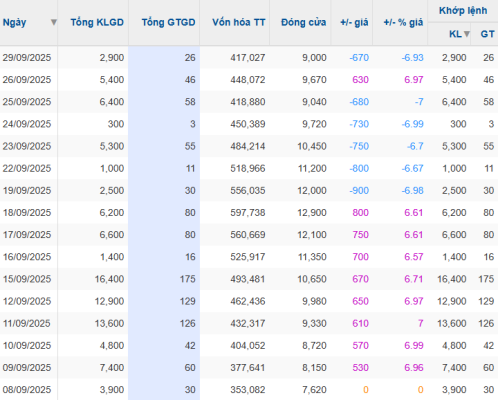
Task: Select the 15/09/2025 date cell
Action: [27, 279]
